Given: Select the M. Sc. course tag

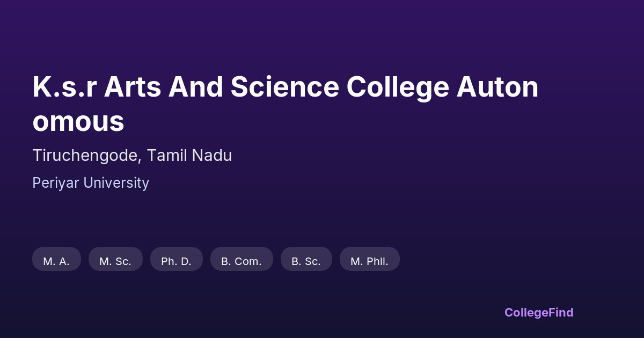Looking at the screenshot, I should click(115, 259).
